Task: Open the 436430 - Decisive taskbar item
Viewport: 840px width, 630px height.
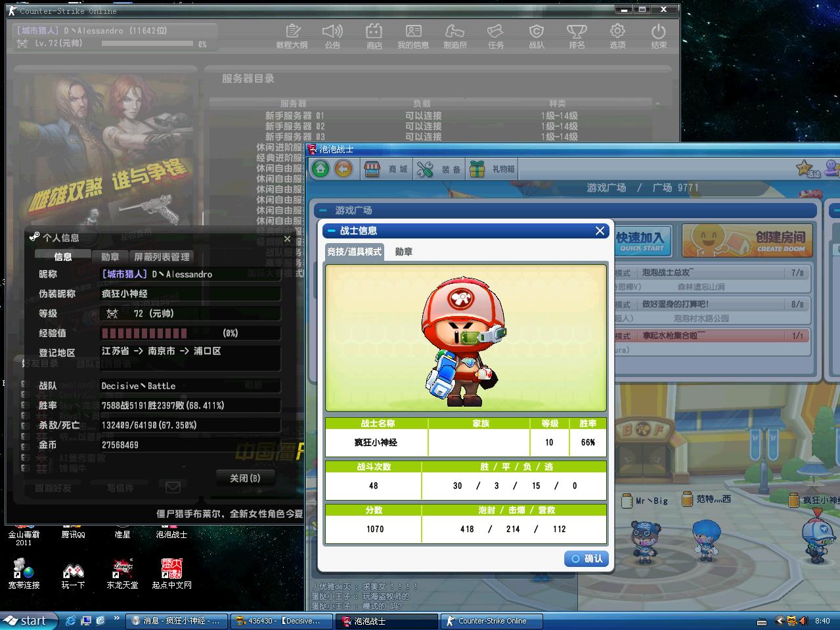Action: (x=282, y=621)
